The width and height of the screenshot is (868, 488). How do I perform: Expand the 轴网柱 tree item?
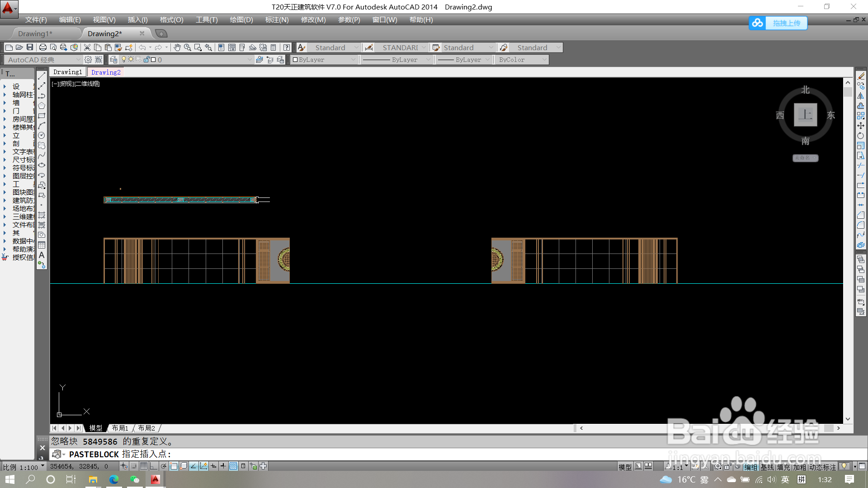(5, 95)
